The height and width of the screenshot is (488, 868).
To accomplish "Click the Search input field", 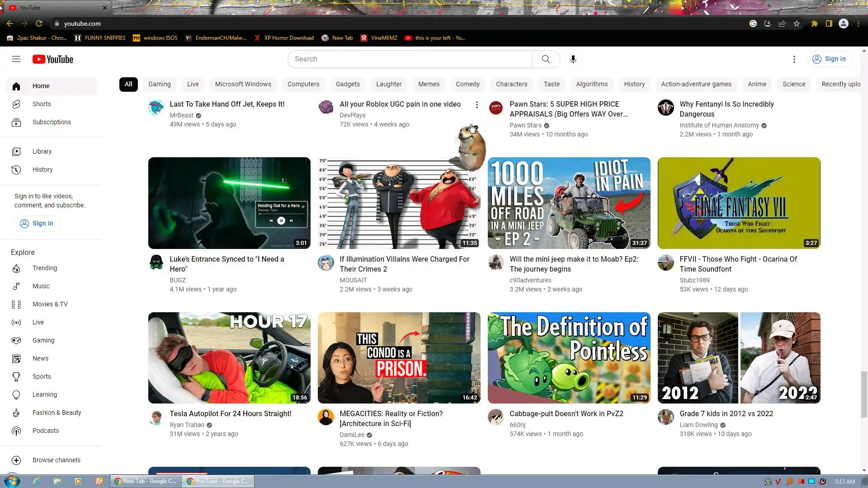I will pyautogui.click(x=409, y=59).
